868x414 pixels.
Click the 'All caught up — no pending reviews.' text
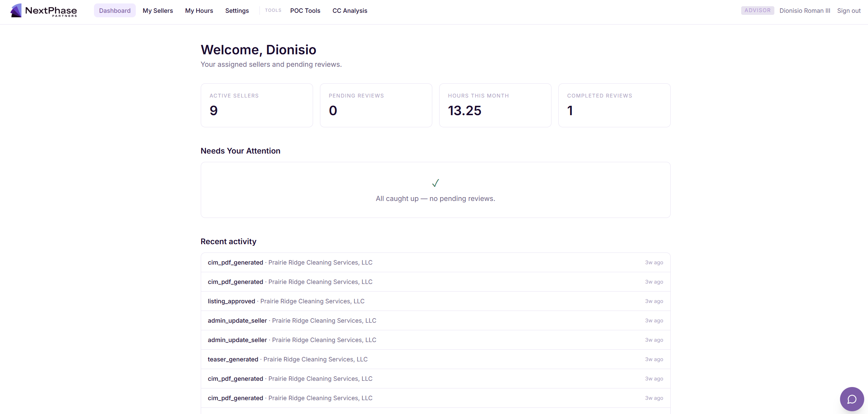(435, 199)
